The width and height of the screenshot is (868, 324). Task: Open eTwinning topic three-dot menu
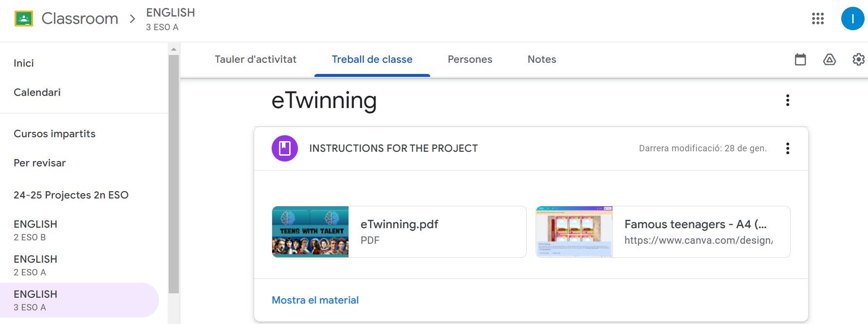[788, 100]
